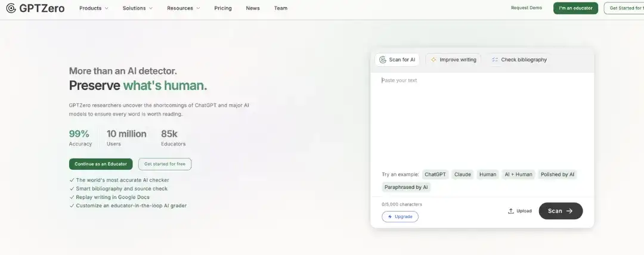The image size is (644, 255).
Task: Expand the Resources dropdown menu
Action: pos(184,8)
